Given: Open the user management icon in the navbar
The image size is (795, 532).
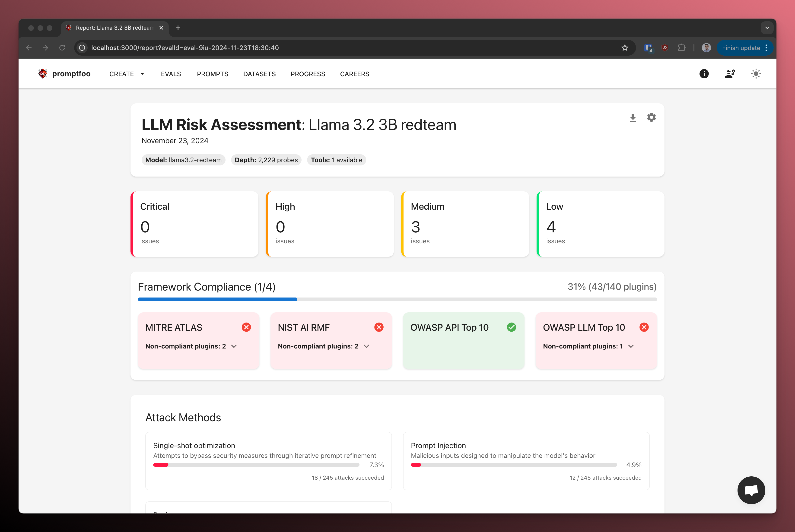Looking at the screenshot, I should click(730, 74).
